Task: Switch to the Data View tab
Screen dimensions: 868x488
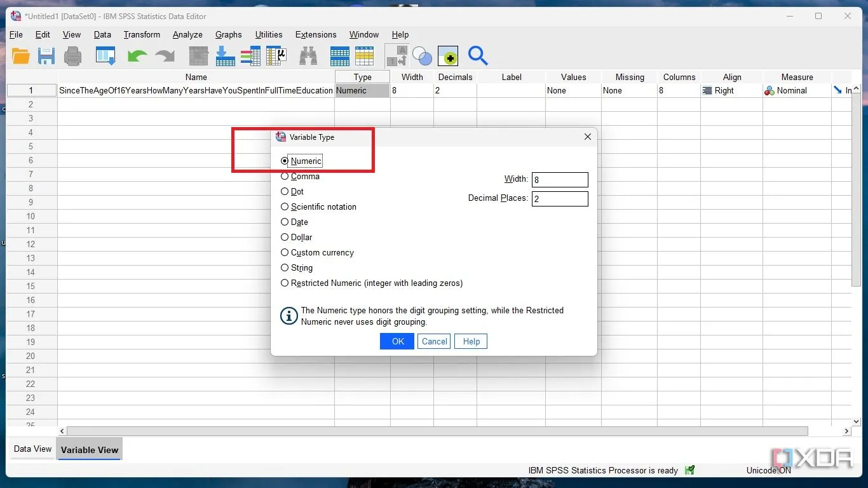Action: tap(32, 449)
